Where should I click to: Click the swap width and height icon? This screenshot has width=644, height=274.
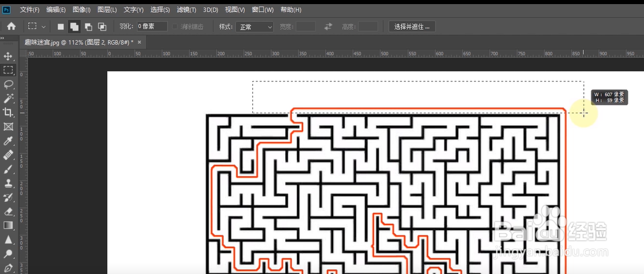[328, 27]
